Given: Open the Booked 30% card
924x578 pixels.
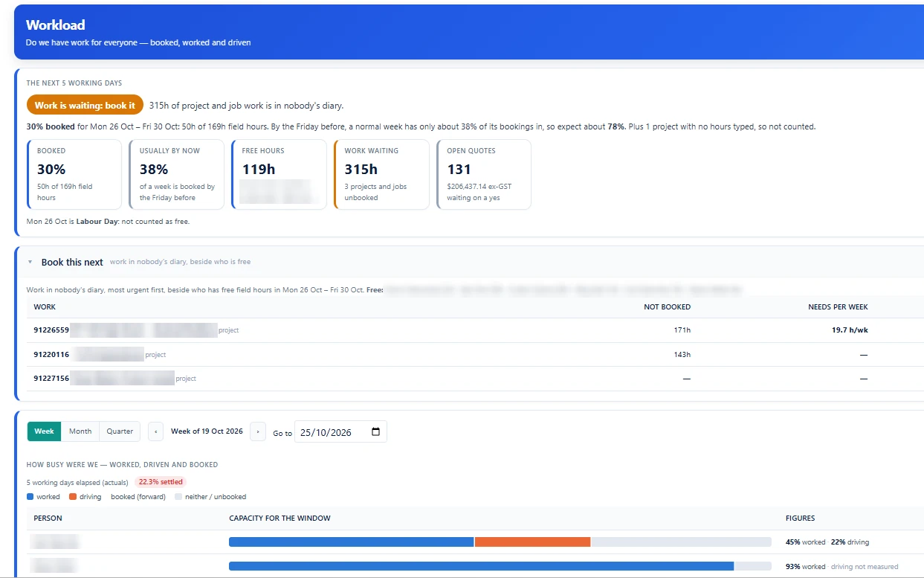Looking at the screenshot, I should [x=74, y=175].
